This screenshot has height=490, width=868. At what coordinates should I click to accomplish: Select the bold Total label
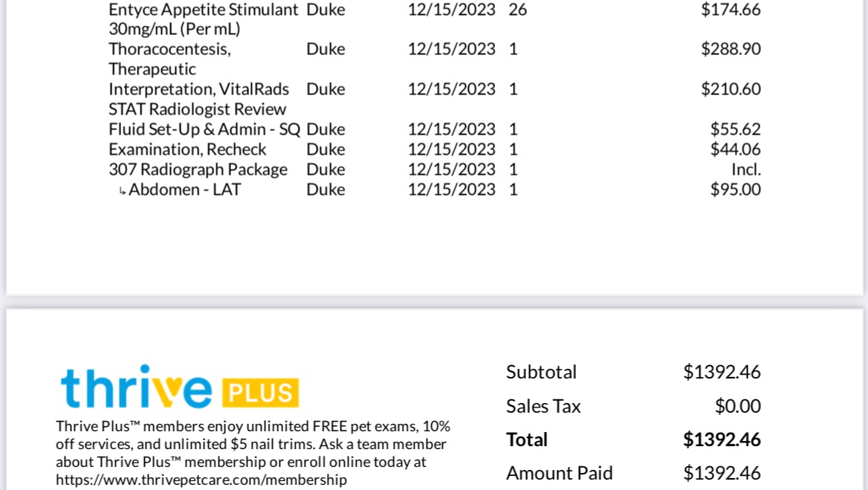(x=527, y=439)
